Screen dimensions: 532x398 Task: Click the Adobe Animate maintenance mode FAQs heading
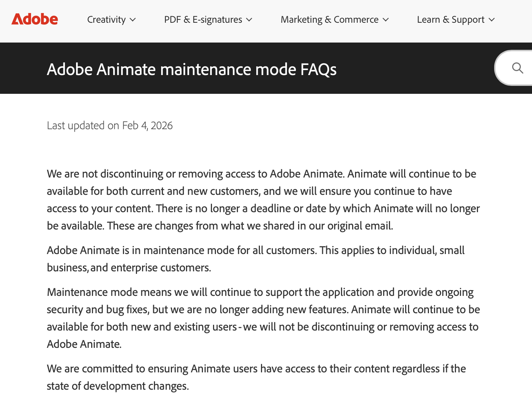click(191, 69)
